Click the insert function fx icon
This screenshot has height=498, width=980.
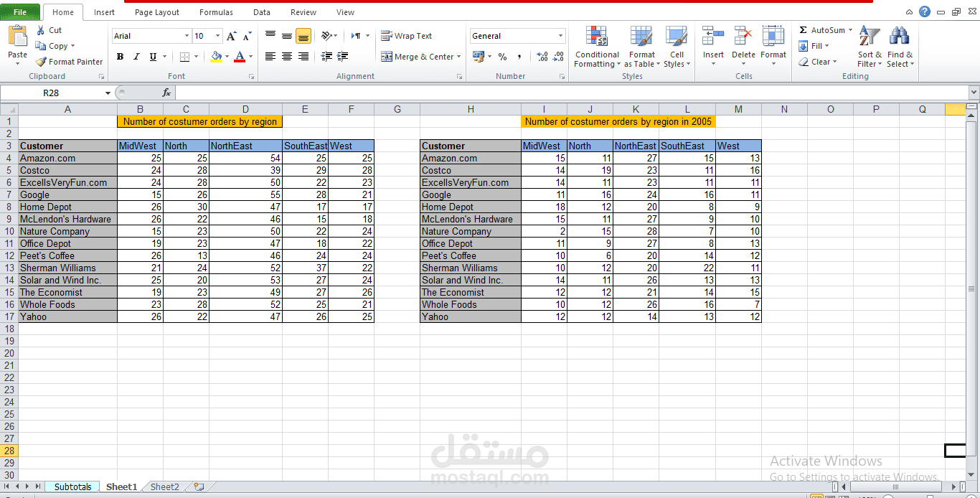click(x=166, y=93)
